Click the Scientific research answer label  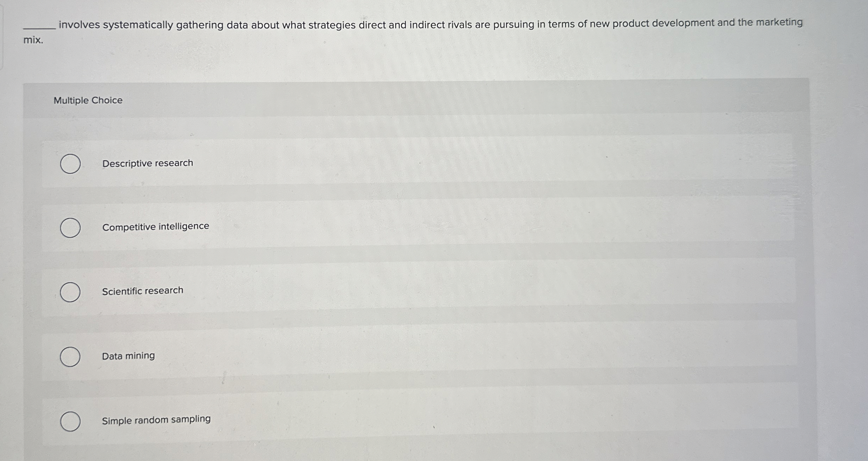142,290
